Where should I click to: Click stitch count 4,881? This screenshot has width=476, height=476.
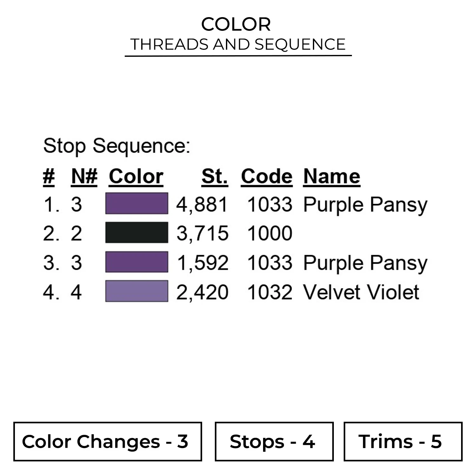coord(202,204)
